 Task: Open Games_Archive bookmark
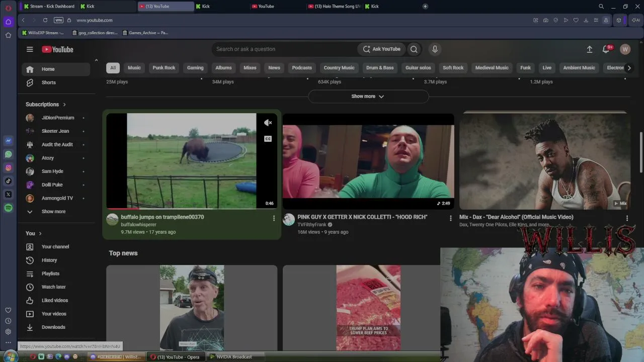pos(145,33)
